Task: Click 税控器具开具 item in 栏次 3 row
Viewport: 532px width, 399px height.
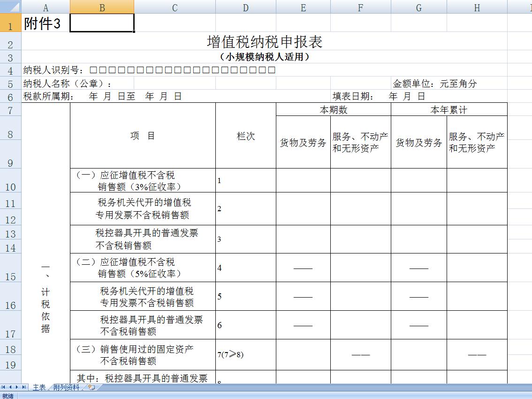Action: [143, 239]
